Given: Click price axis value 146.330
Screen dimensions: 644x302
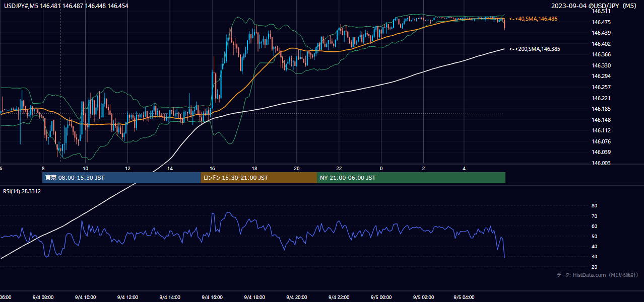Looking at the screenshot, I should coord(601,65).
